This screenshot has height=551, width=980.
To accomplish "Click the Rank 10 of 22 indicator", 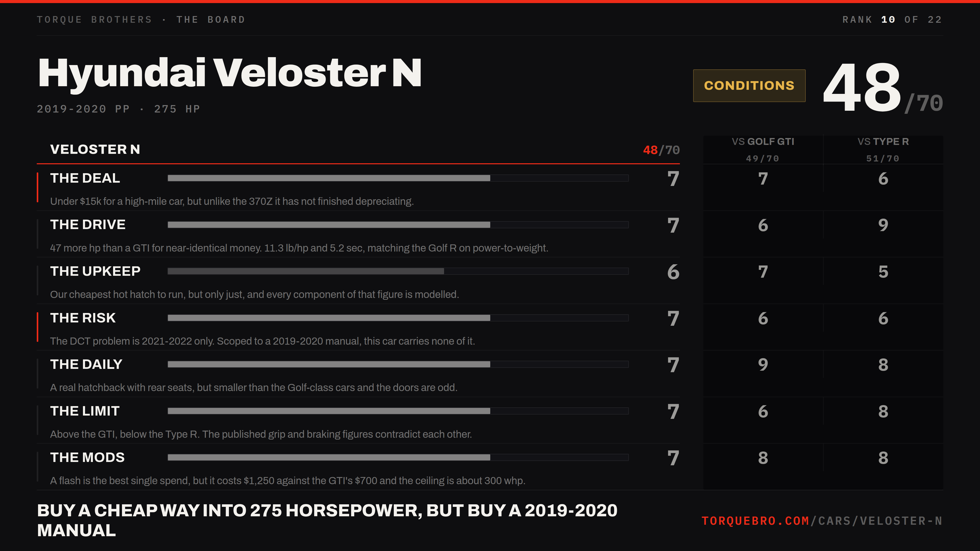I will [892, 20].
